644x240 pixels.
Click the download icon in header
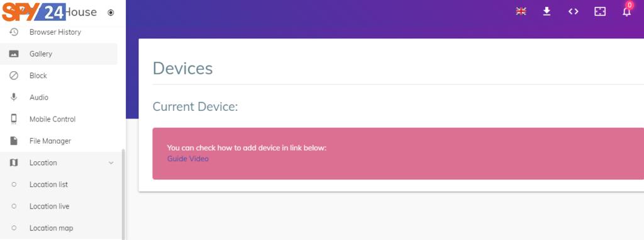click(547, 11)
